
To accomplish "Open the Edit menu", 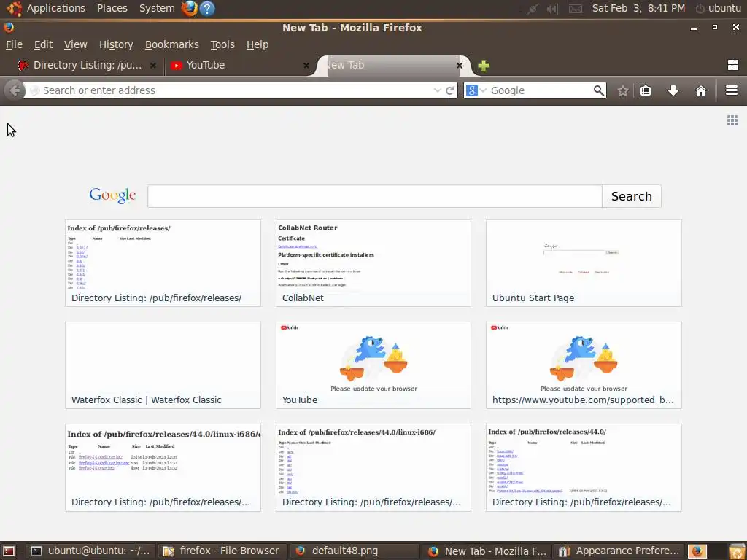I will tap(43, 44).
